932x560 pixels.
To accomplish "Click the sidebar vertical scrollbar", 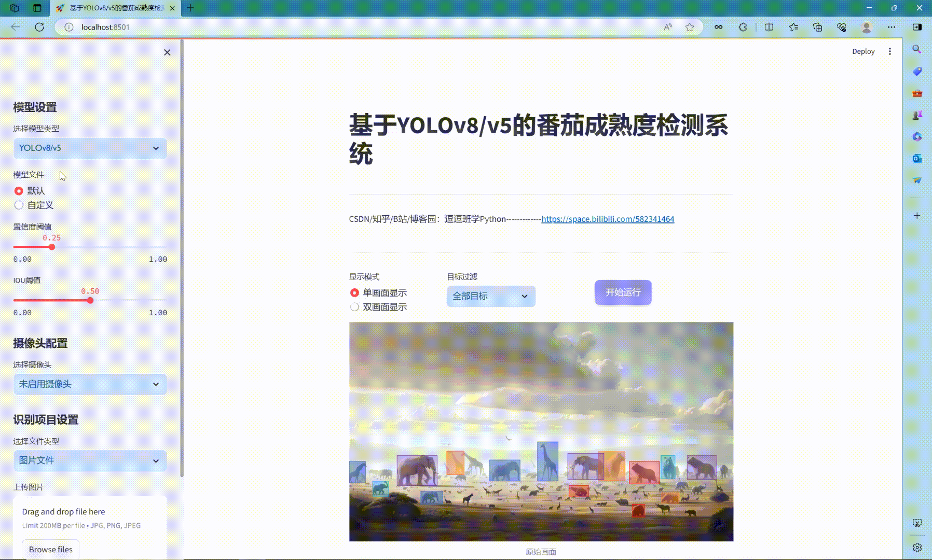I will [x=182, y=258].
